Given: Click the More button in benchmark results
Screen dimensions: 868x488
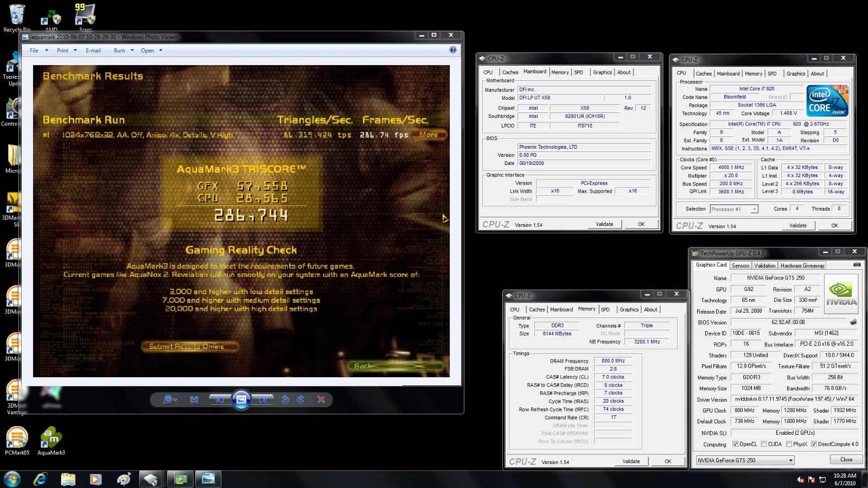Looking at the screenshot, I should 429,135.
